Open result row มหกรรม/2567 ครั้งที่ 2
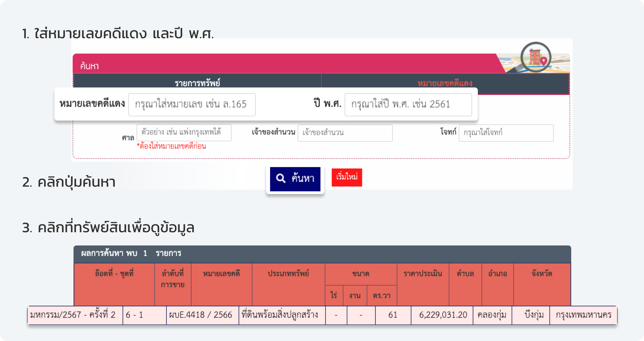The width and height of the screenshot is (644, 341). [73, 315]
